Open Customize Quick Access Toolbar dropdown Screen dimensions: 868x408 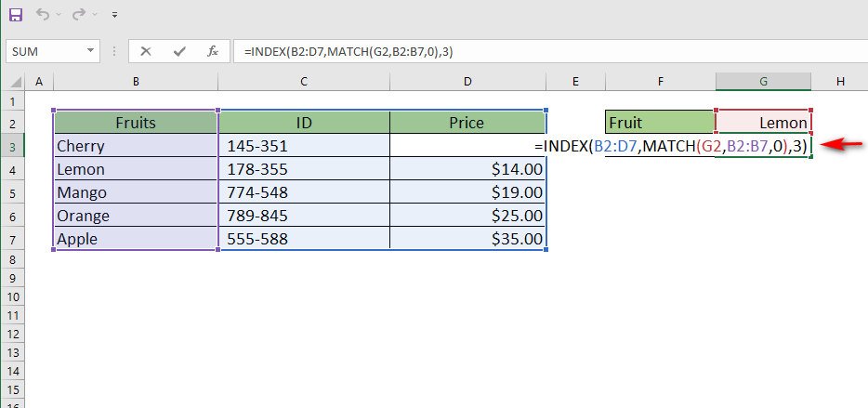click(114, 15)
